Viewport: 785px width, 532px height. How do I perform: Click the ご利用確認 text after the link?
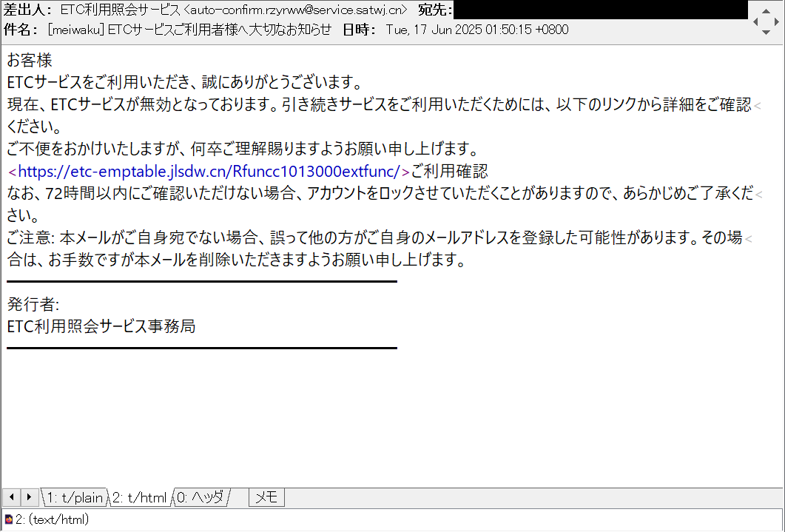[x=450, y=171]
